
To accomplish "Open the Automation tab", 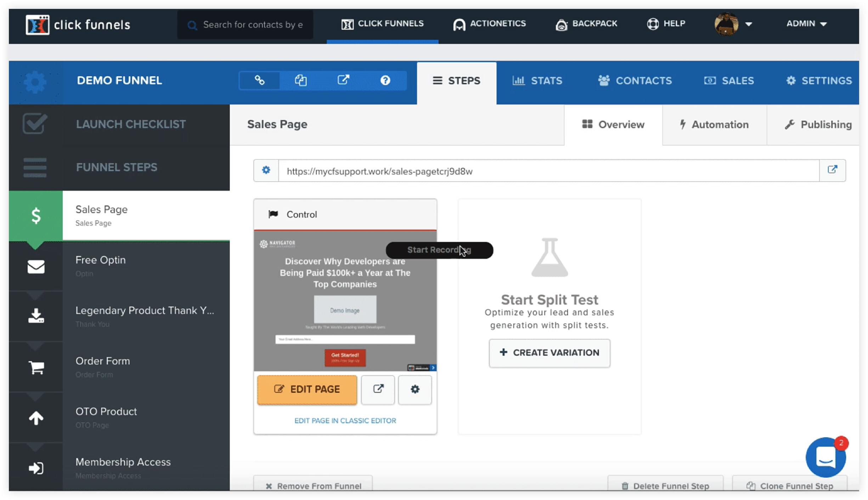I will tap(714, 125).
